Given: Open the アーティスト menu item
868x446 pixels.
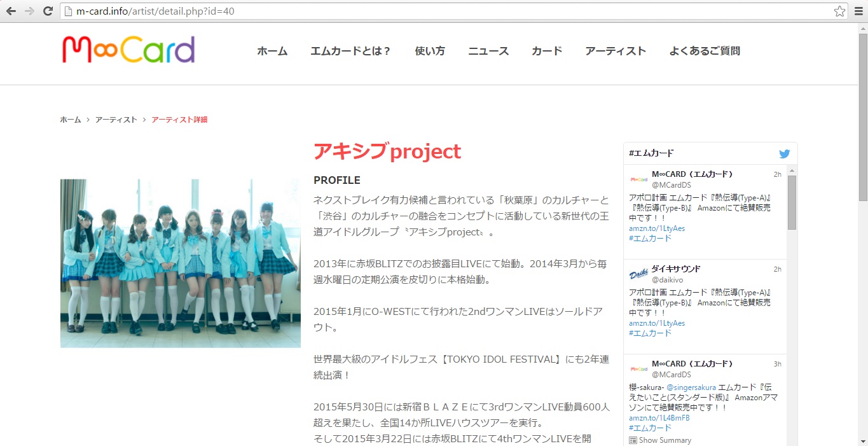Looking at the screenshot, I should pyautogui.click(x=616, y=51).
